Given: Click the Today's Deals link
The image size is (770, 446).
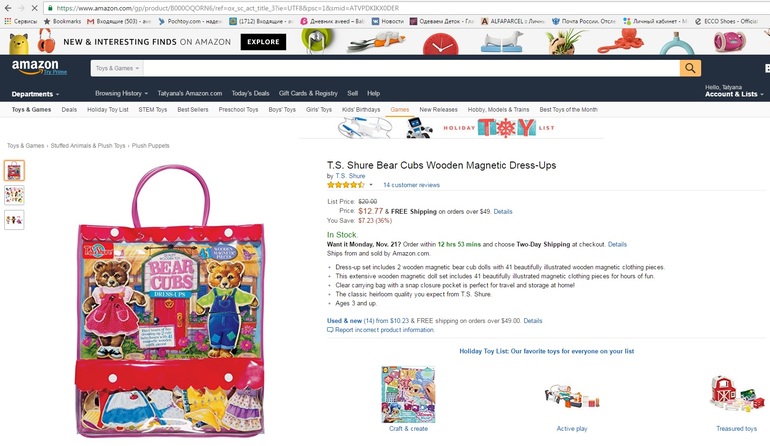Looking at the screenshot, I should tap(250, 93).
